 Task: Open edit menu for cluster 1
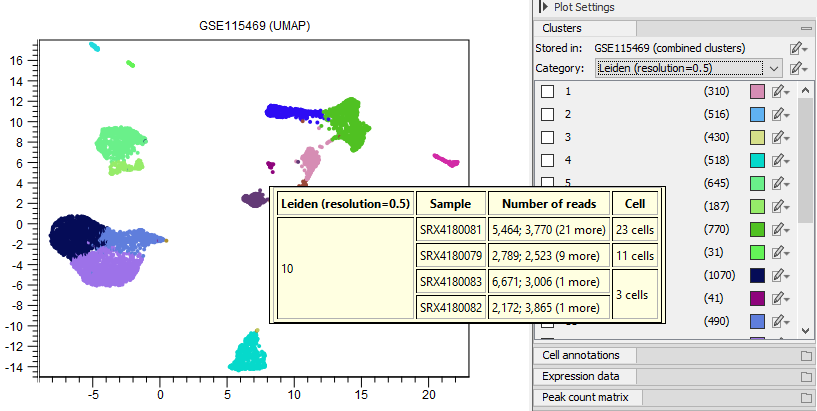(x=780, y=92)
